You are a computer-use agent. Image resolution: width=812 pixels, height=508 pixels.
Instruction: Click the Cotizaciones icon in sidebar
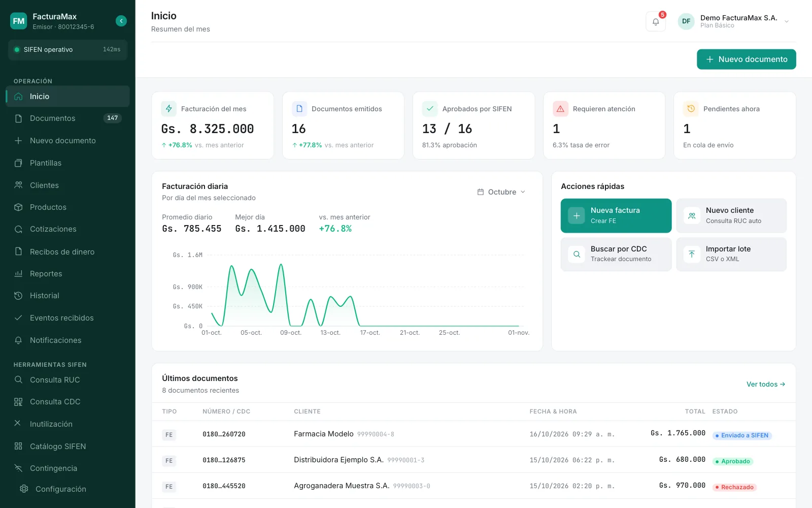(x=18, y=229)
